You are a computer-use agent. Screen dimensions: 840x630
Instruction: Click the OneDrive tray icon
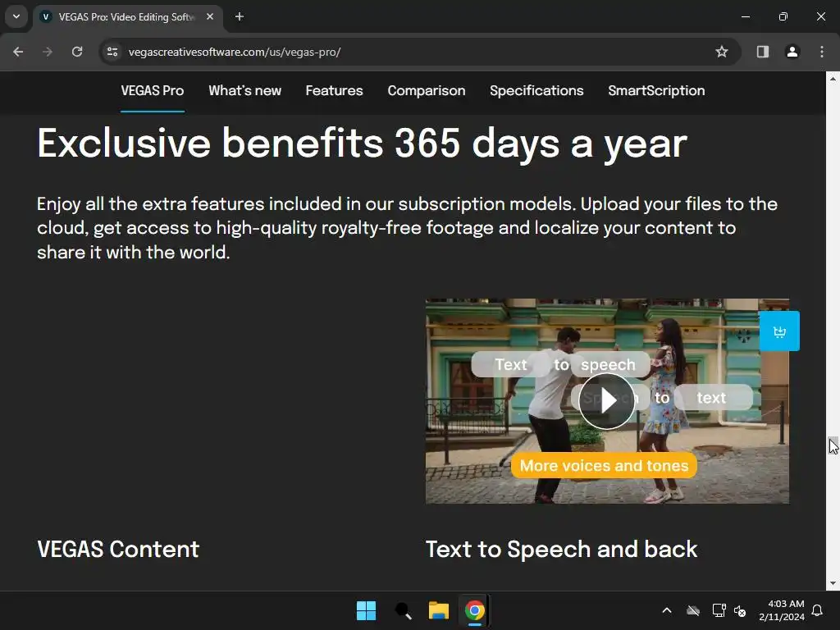coord(693,610)
